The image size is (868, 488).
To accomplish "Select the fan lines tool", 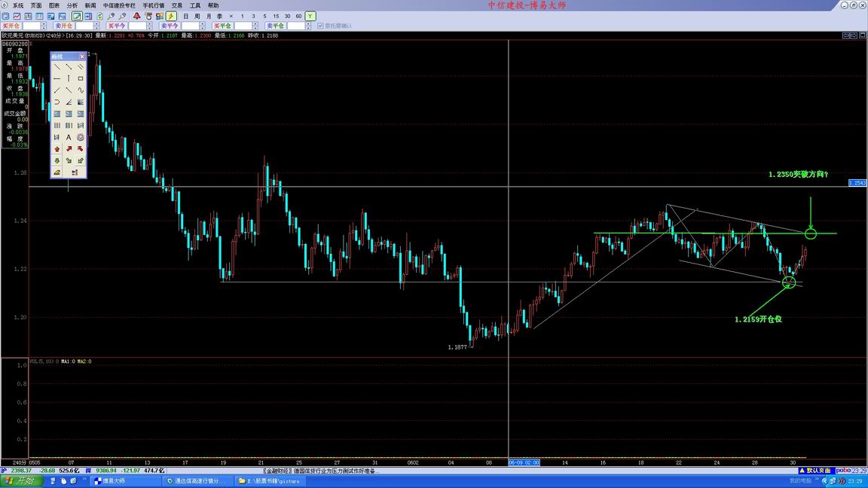I will pos(81,102).
